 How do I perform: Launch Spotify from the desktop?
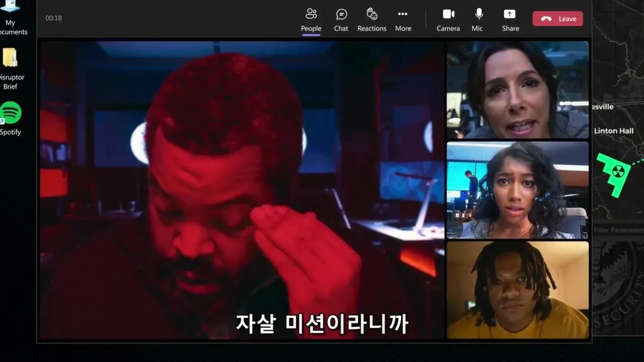click(10, 119)
